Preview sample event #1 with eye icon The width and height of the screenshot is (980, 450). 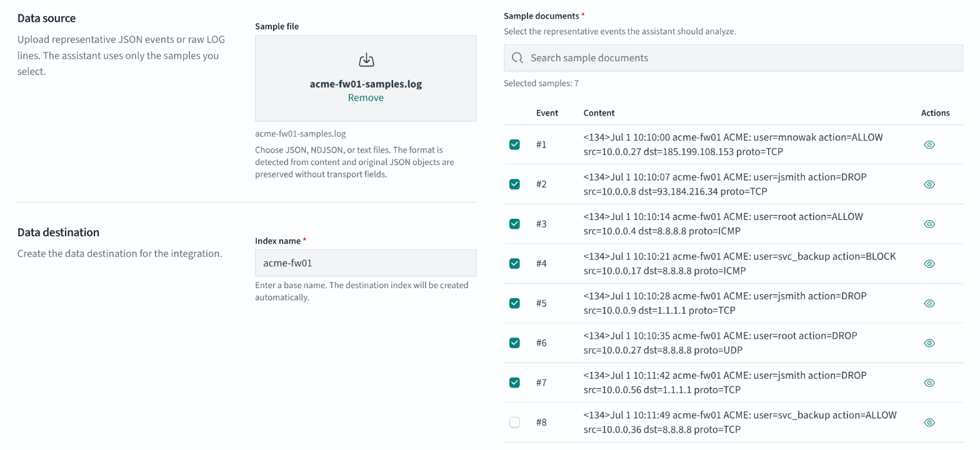pos(929,144)
